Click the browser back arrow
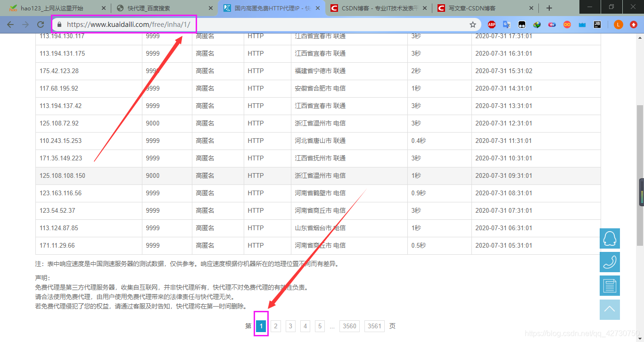This screenshot has width=644, height=342. click(x=10, y=25)
